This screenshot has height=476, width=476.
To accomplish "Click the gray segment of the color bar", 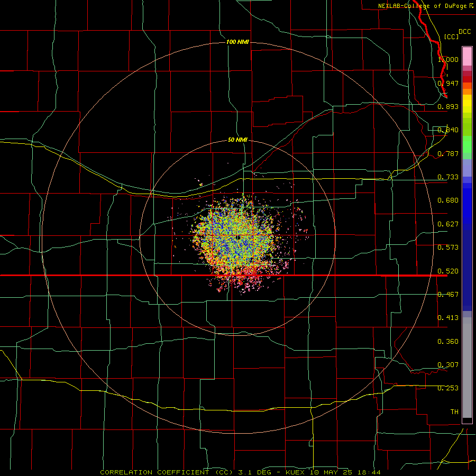I will pos(467,368).
